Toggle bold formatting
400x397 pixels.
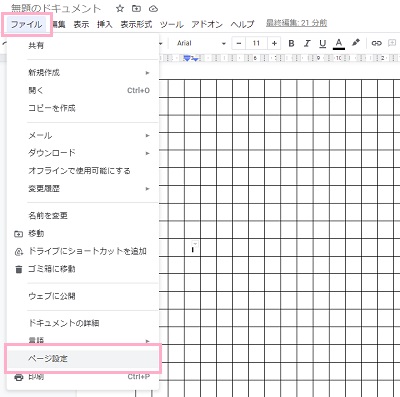[291, 43]
